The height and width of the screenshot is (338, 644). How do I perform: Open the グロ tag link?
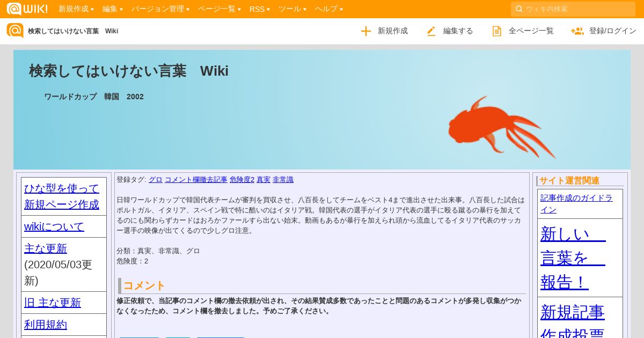(156, 180)
